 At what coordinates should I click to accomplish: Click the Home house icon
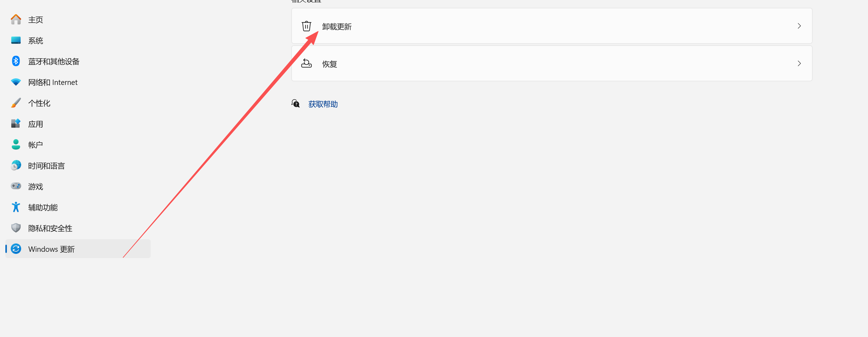(x=16, y=20)
